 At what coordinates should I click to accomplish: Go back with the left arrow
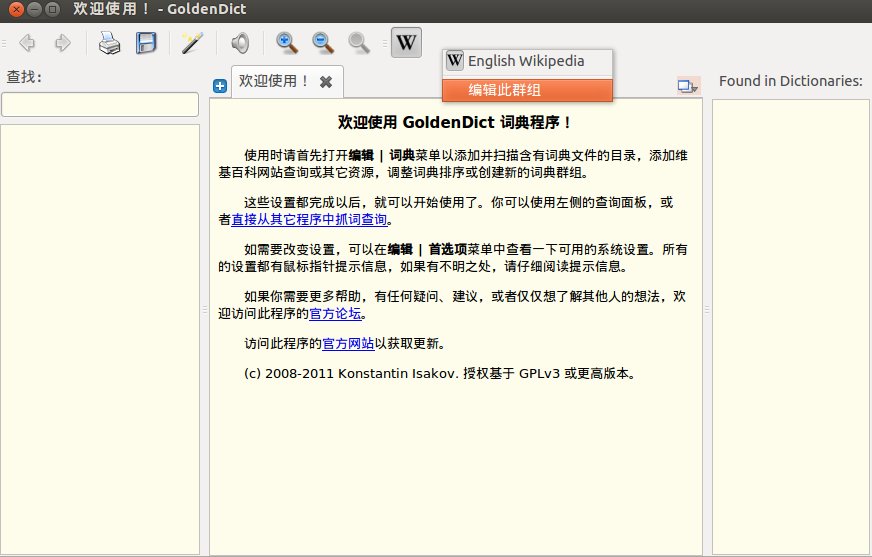27,43
